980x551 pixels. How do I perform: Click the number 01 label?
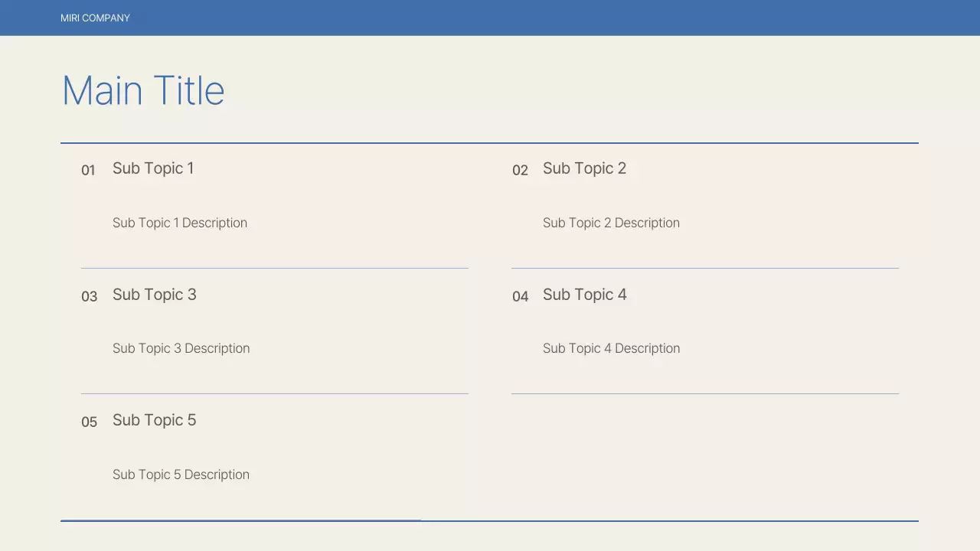88,170
